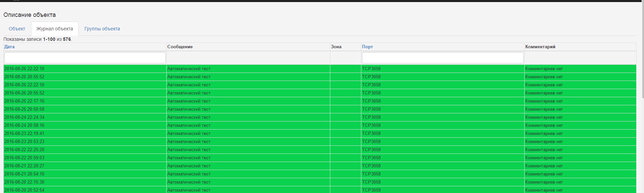The image size is (644, 193).
Task: Click the entry dated 2016-08-24 22:24:34
Action: click(x=24, y=117)
